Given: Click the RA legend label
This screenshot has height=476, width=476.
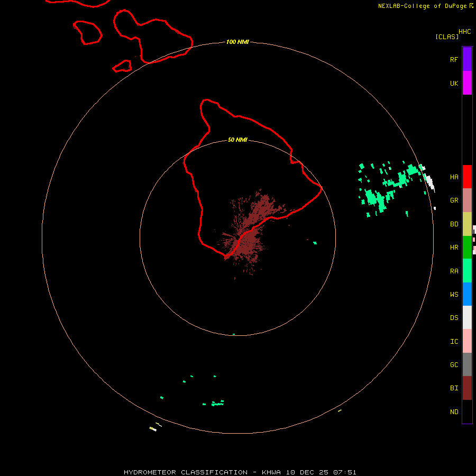Looking at the screenshot, I should coord(454,271).
